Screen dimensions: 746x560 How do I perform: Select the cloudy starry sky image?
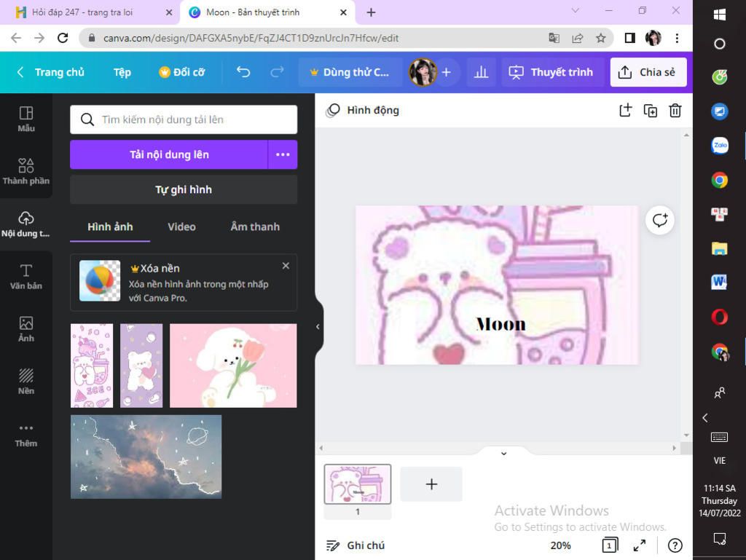[x=146, y=457]
